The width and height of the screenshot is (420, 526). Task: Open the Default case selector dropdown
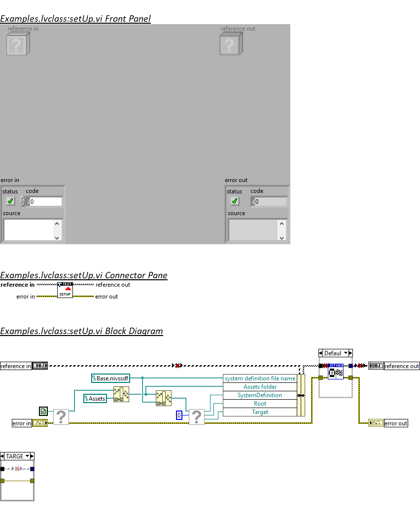point(346,353)
